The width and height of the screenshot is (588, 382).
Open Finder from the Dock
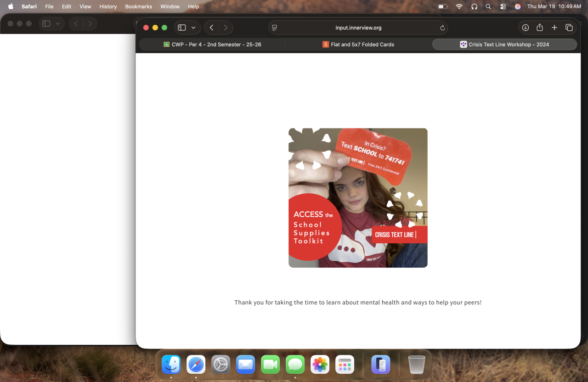tap(171, 365)
